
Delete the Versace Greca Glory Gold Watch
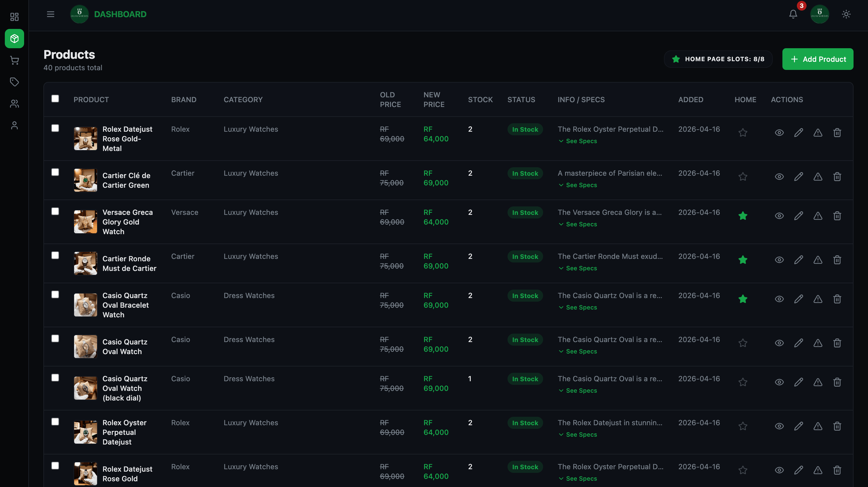tap(837, 216)
